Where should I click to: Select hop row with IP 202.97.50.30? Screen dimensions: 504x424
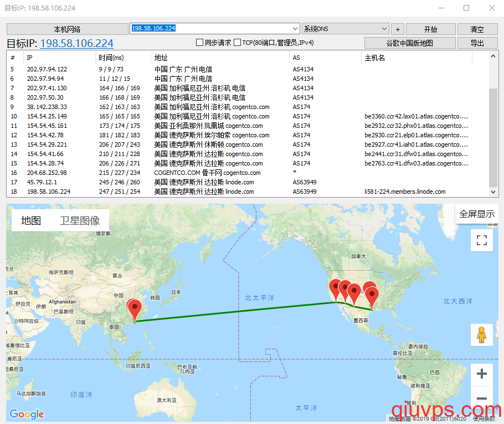click(x=248, y=97)
